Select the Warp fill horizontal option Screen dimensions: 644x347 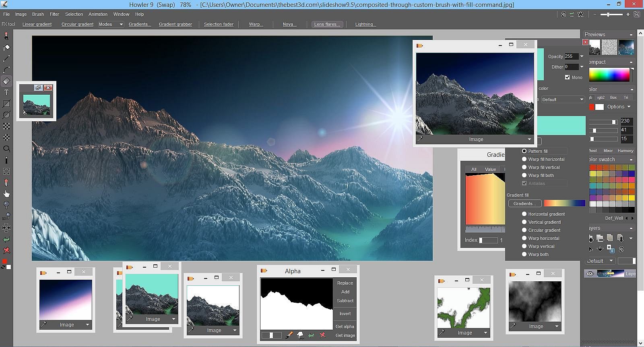pyautogui.click(x=524, y=159)
